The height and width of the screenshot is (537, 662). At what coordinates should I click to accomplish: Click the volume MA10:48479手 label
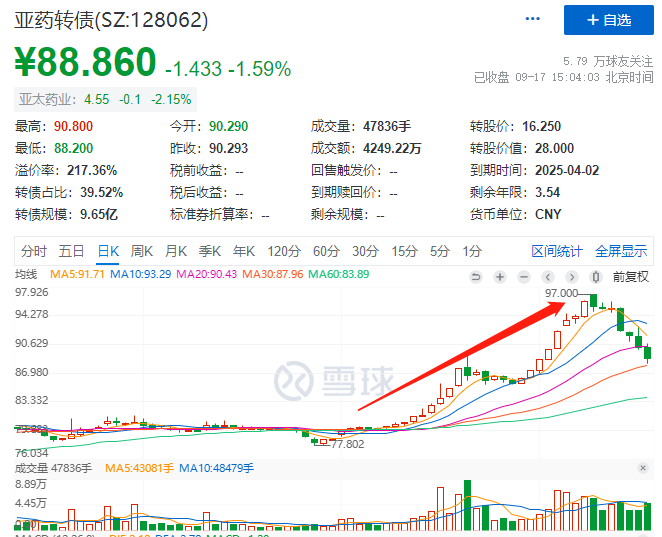point(217,468)
